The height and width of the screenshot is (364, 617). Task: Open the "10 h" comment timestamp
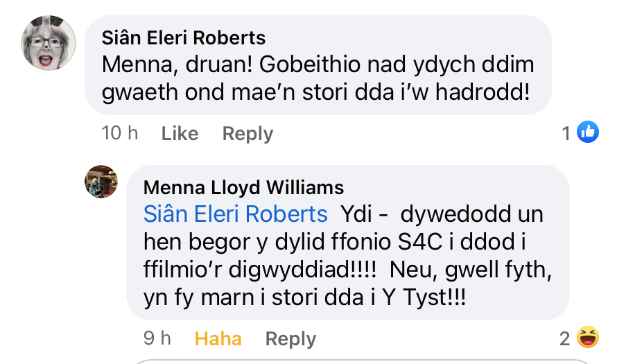pos(120,133)
